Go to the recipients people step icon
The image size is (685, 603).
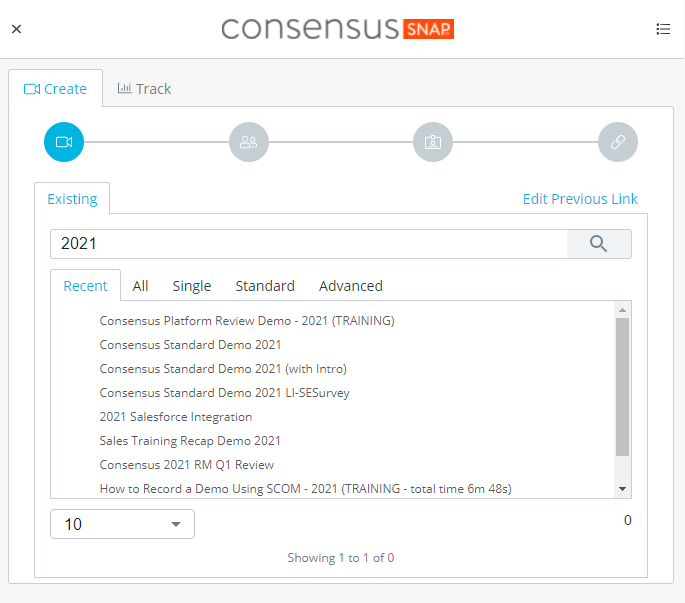(x=249, y=142)
